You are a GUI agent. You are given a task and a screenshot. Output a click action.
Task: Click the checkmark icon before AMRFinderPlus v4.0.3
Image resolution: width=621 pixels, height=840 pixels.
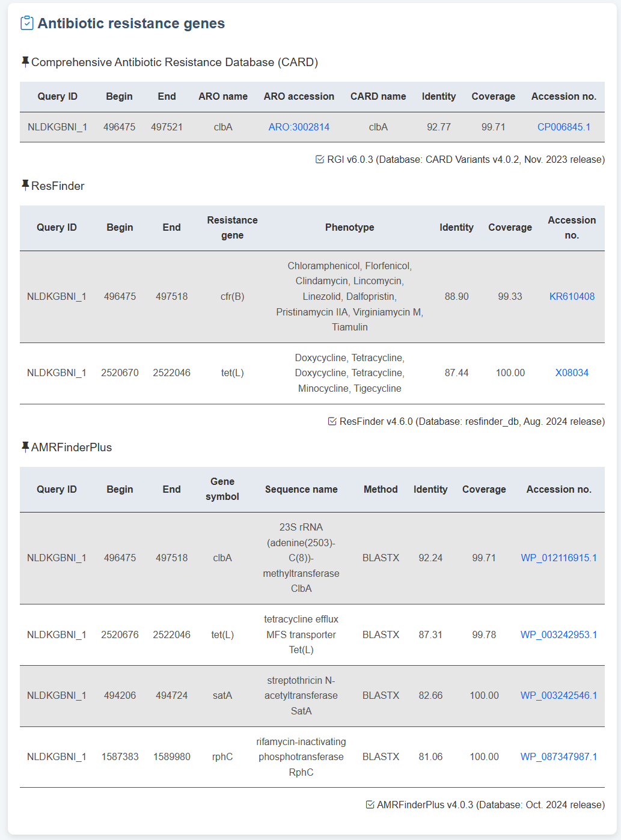click(x=370, y=805)
